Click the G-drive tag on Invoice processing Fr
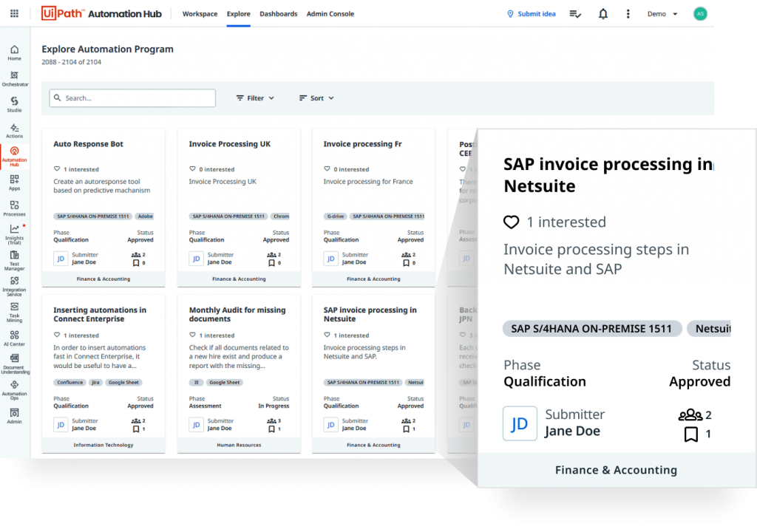The height and width of the screenshot is (532, 757). [x=336, y=216]
